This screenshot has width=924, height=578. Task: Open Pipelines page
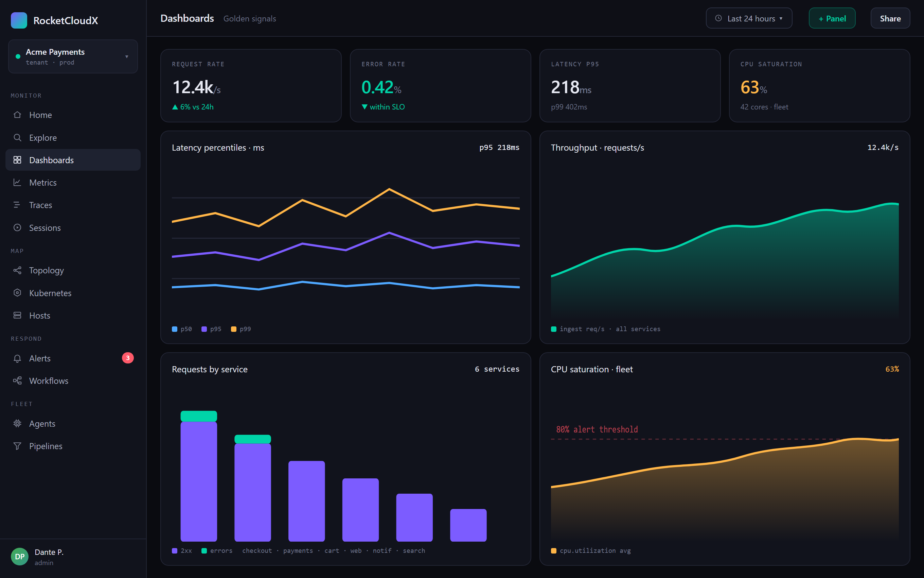[73, 446]
